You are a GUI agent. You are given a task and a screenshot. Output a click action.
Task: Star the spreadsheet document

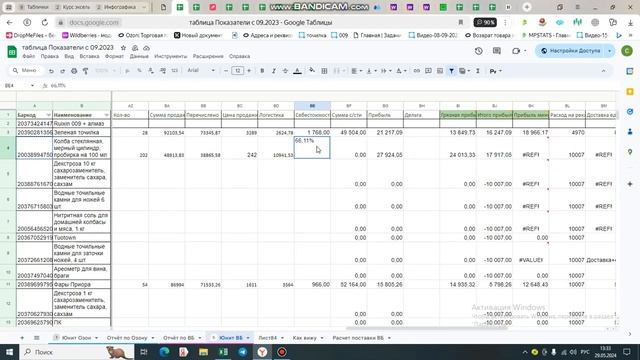pos(123,48)
